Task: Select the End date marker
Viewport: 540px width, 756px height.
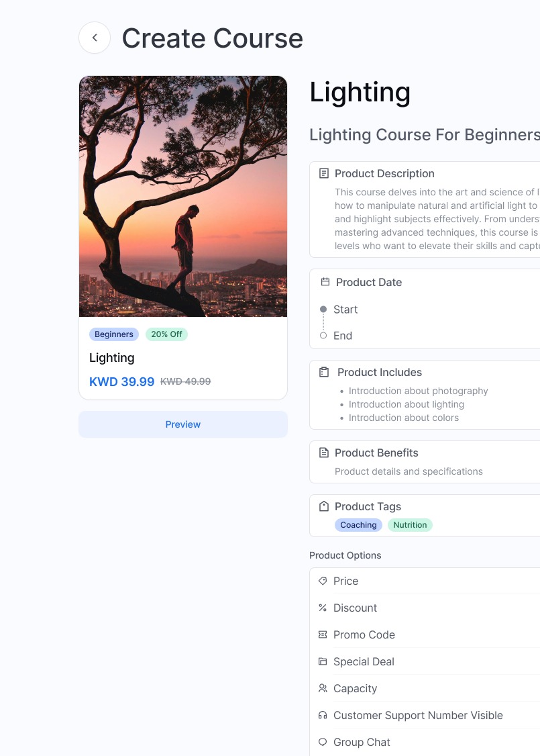Action: click(x=323, y=336)
